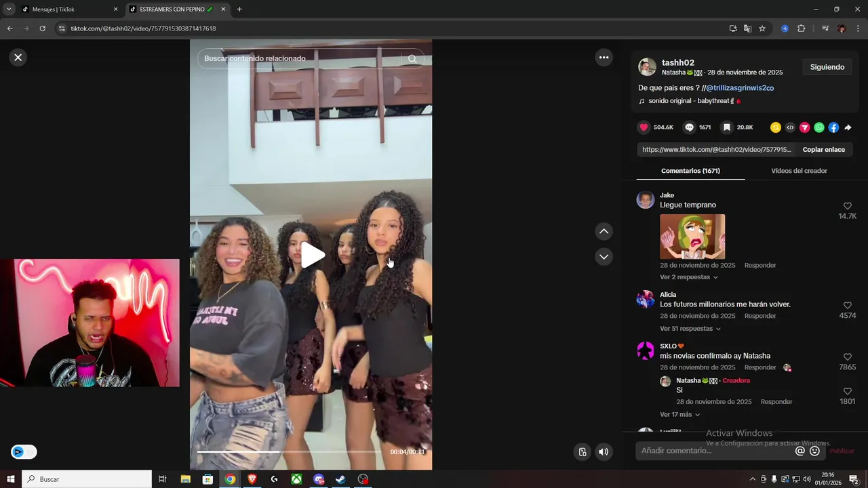Open the three-dot video options menu
The width and height of the screenshot is (868, 488).
(604, 58)
